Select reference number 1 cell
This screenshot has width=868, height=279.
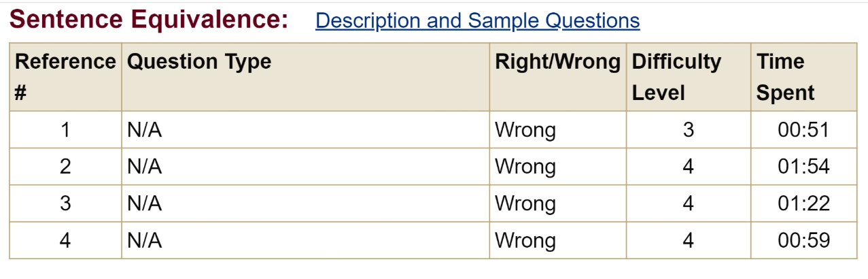(x=65, y=130)
